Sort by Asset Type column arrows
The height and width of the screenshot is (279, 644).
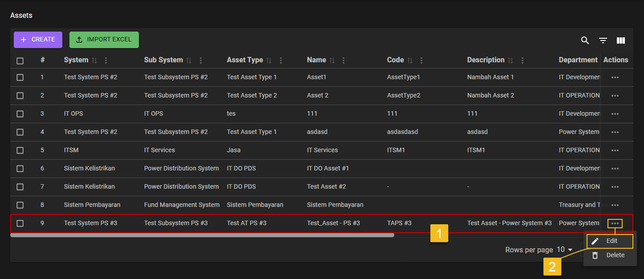(x=269, y=61)
